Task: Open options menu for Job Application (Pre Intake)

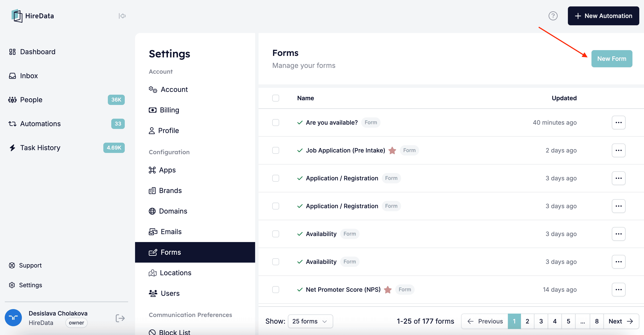Action: [x=618, y=150]
